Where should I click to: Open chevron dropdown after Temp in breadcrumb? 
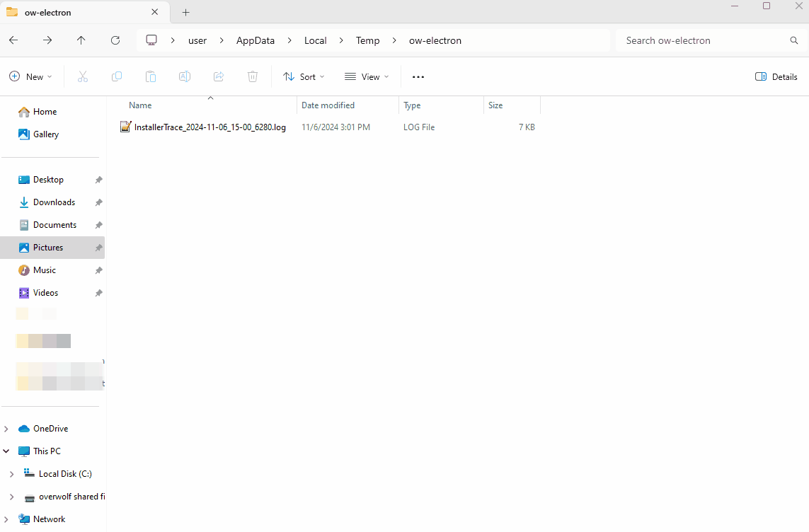click(x=394, y=40)
